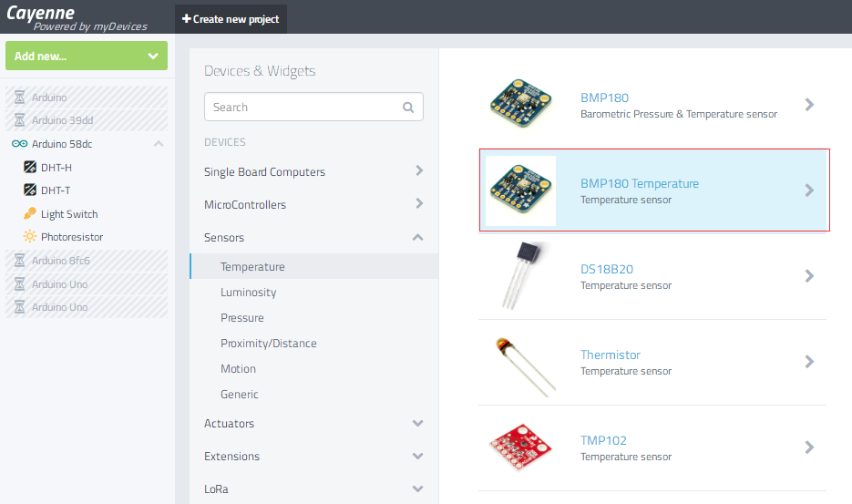Expand the LoRa section chevron
The width and height of the screenshot is (852, 504).
(x=417, y=489)
